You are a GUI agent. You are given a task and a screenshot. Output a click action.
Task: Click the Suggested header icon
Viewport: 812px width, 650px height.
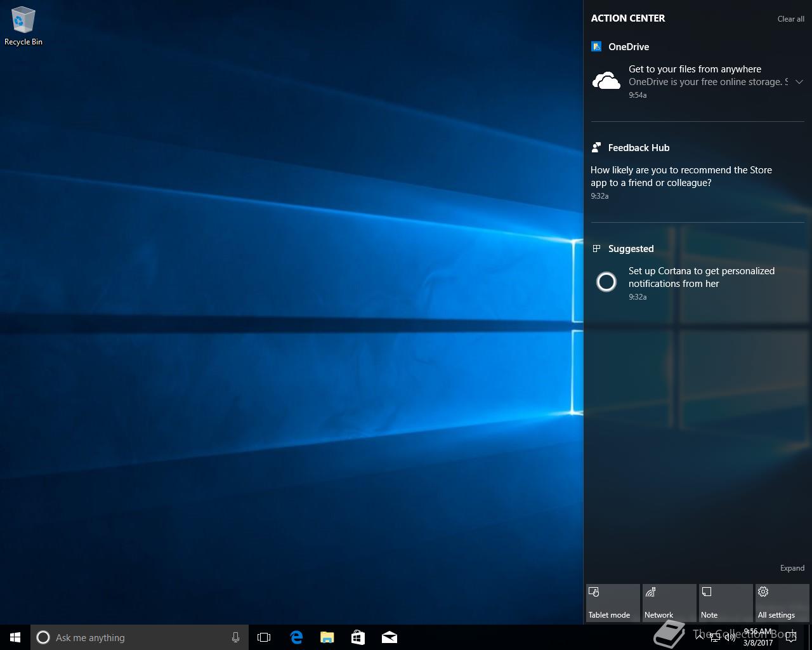coord(596,248)
